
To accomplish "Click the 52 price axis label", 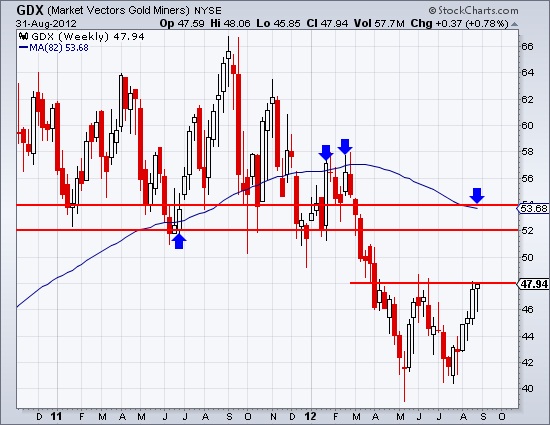I will [527, 231].
